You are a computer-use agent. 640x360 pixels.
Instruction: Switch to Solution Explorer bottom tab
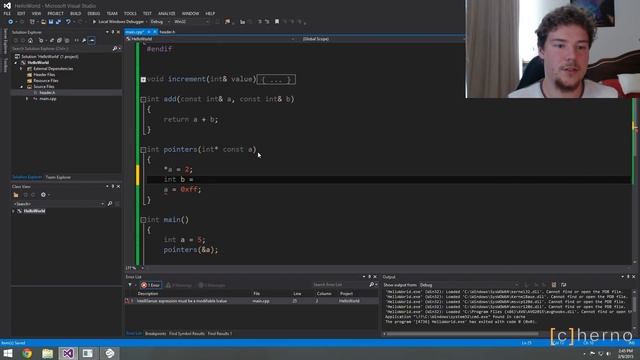(x=27, y=177)
